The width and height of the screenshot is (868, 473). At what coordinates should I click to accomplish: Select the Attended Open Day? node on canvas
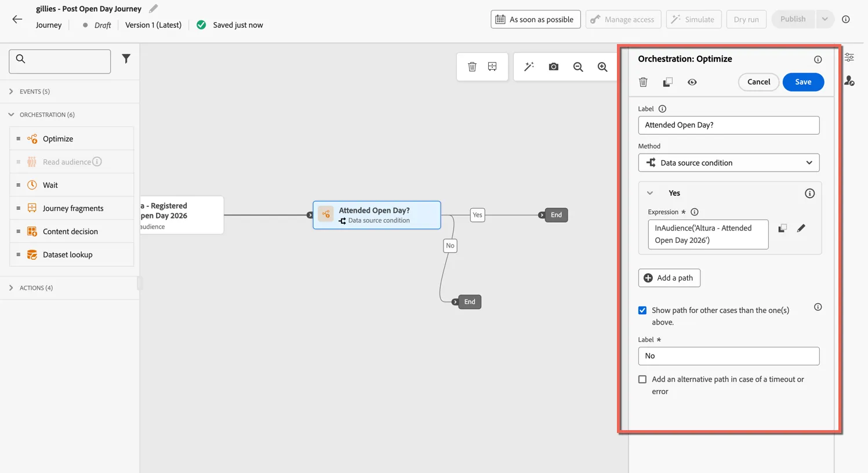coord(377,215)
